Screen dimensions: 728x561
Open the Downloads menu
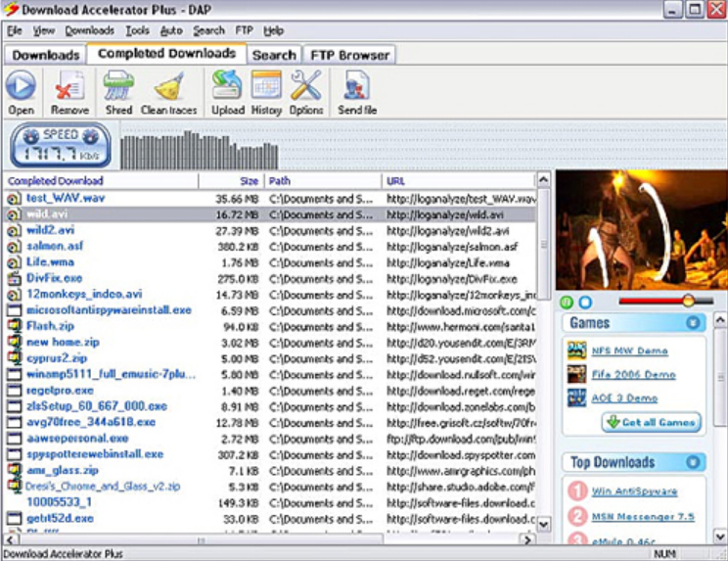click(x=90, y=30)
